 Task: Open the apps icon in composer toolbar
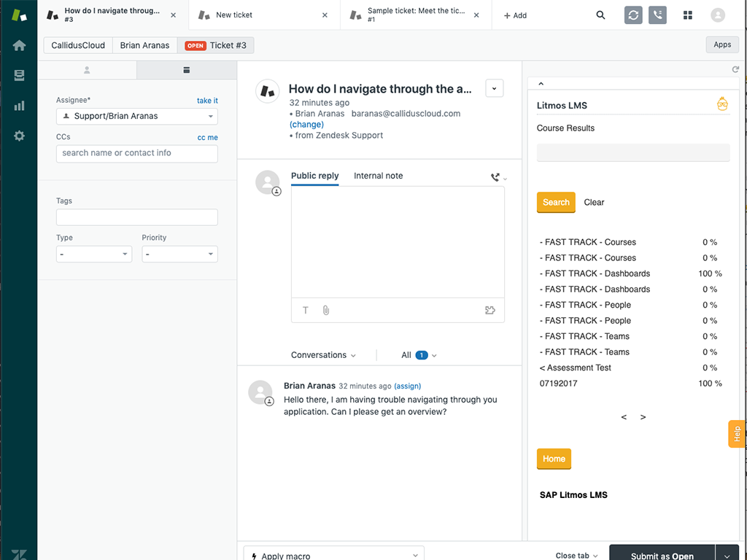point(490,311)
